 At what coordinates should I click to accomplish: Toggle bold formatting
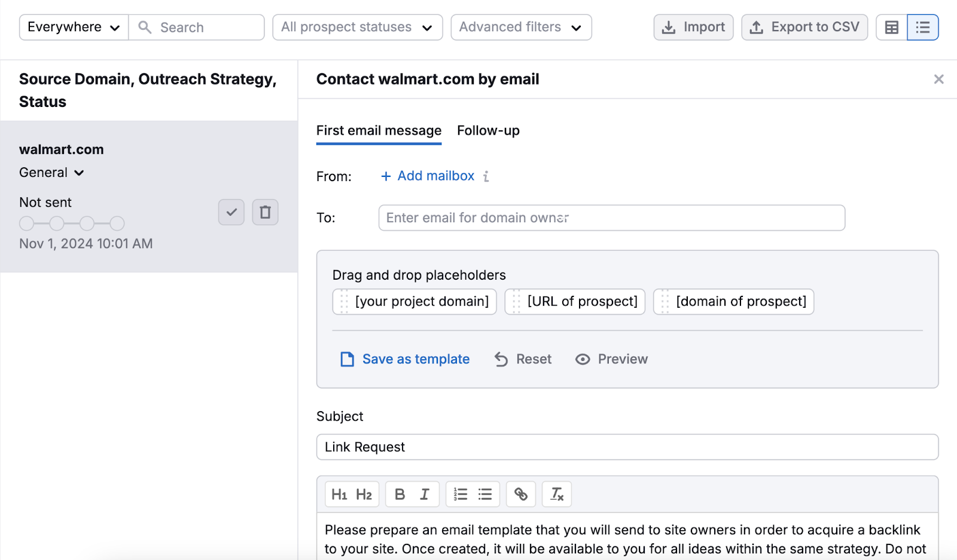point(400,494)
